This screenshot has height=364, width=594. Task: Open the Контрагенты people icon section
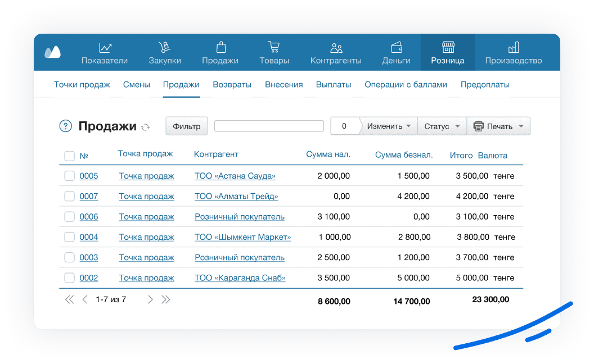(x=336, y=48)
